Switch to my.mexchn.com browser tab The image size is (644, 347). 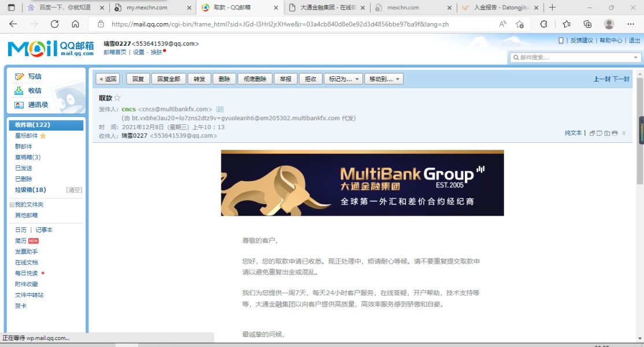point(153,8)
